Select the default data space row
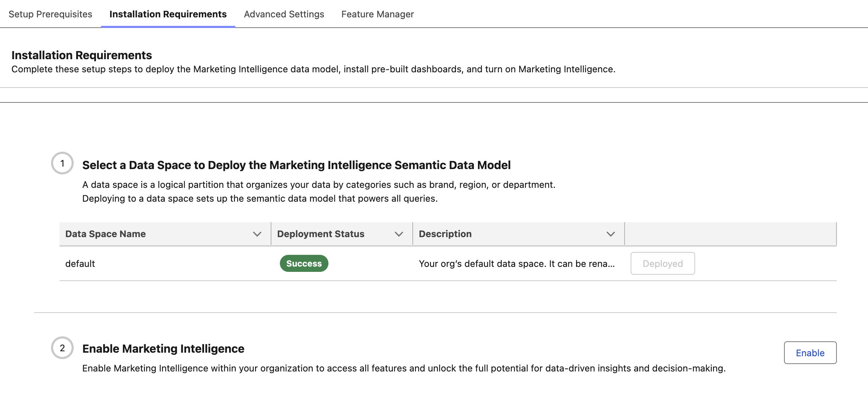Screen dimensions: 868x414 click(80, 263)
